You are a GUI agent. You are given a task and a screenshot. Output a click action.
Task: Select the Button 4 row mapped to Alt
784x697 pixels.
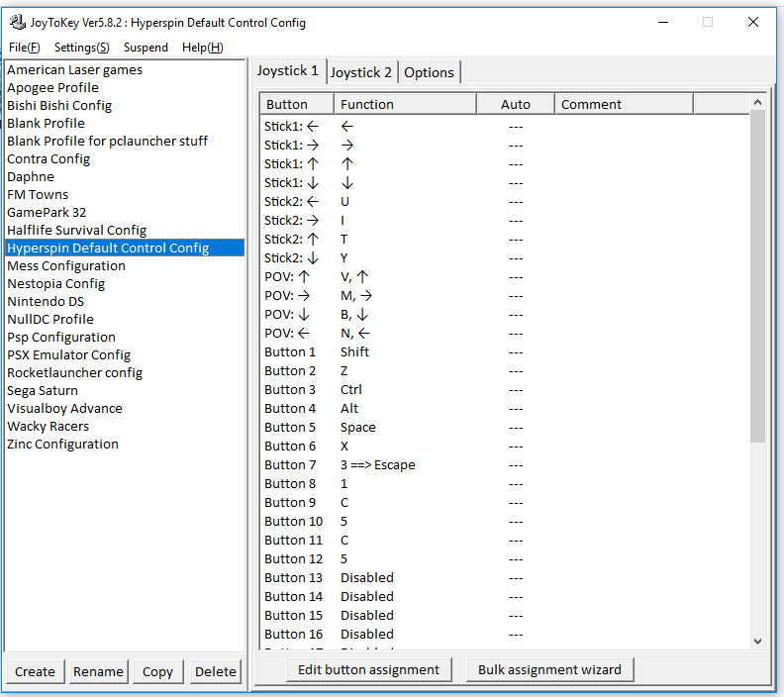(x=505, y=409)
